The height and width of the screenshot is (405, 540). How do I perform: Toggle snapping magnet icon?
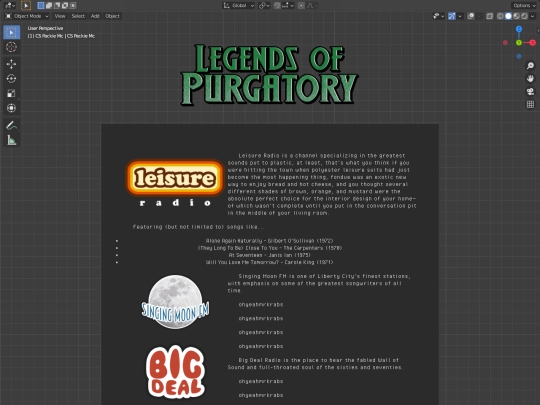pos(277,6)
